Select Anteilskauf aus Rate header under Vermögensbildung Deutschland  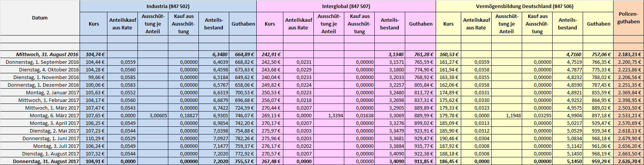point(476,24)
